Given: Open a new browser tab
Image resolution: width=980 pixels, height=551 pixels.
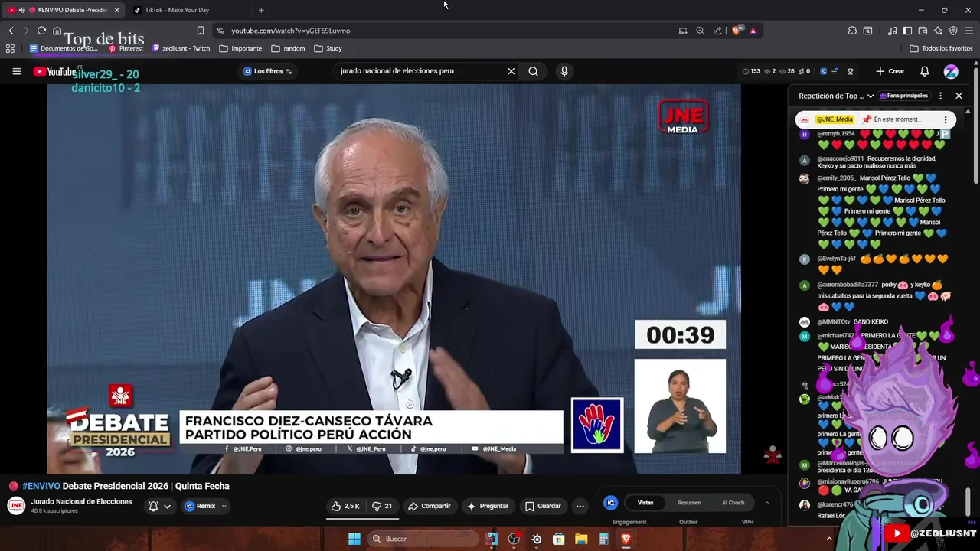Looking at the screenshot, I should 261,10.
